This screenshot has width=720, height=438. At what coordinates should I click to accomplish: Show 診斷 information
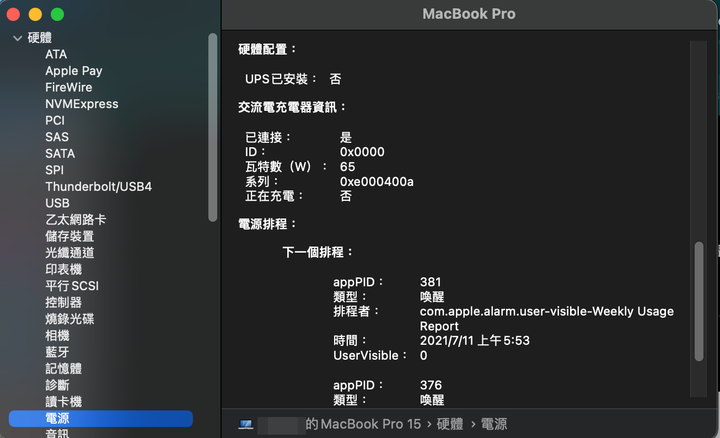click(57, 385)
